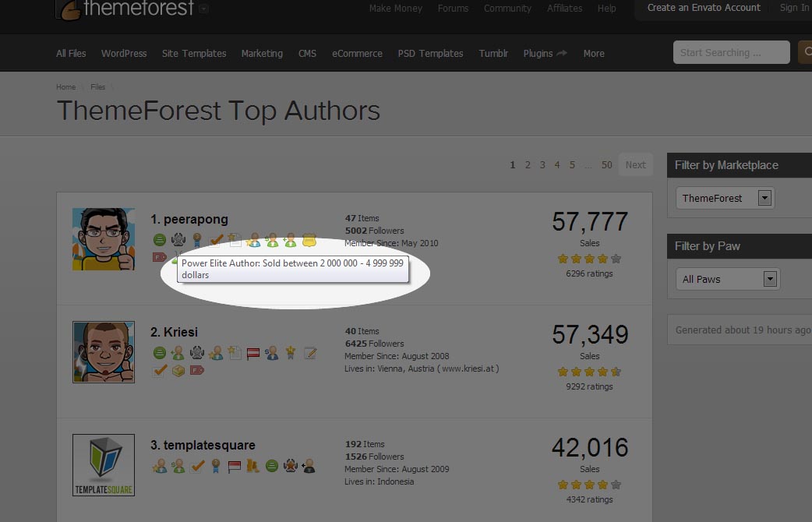Click the Make Money link
Viewport: 812px width, 522px height.
[396, 9]
